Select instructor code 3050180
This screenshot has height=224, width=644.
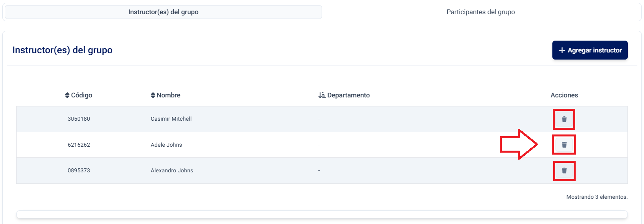(x=79, y=119)
